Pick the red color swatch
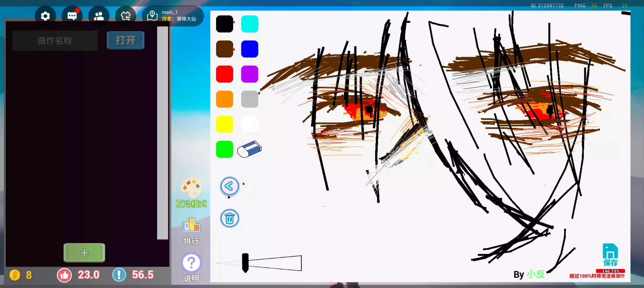The width and height of the screenshot is (644, 288). (224, 74)
